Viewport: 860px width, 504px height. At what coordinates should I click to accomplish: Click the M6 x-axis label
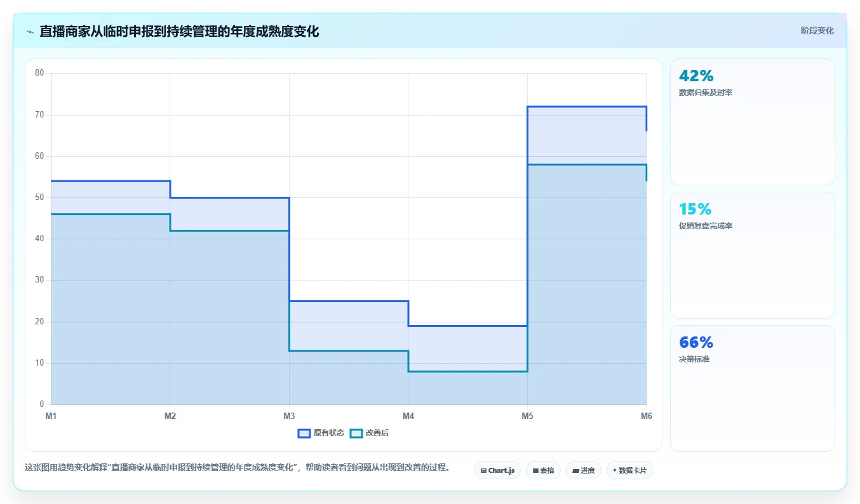coord(646,416)
